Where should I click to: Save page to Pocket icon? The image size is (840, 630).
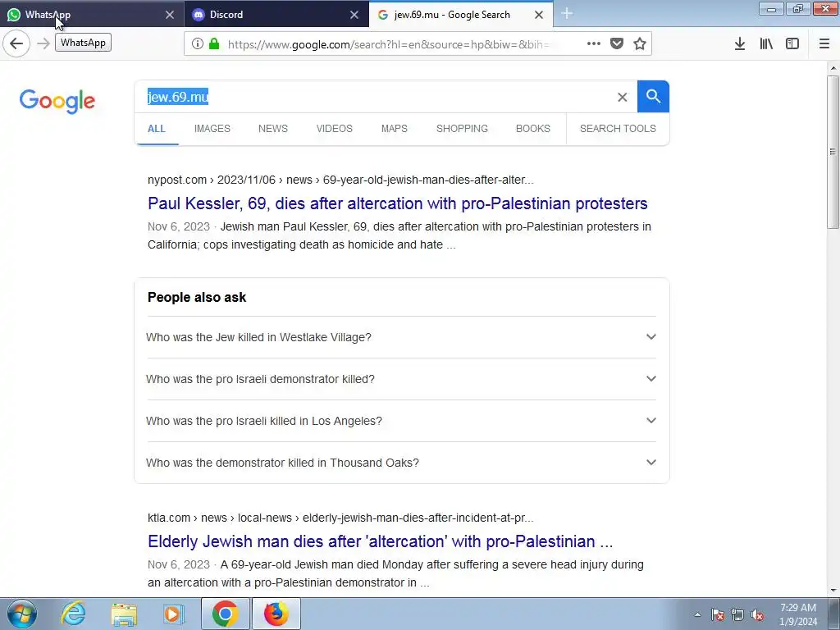coord(617,44)
